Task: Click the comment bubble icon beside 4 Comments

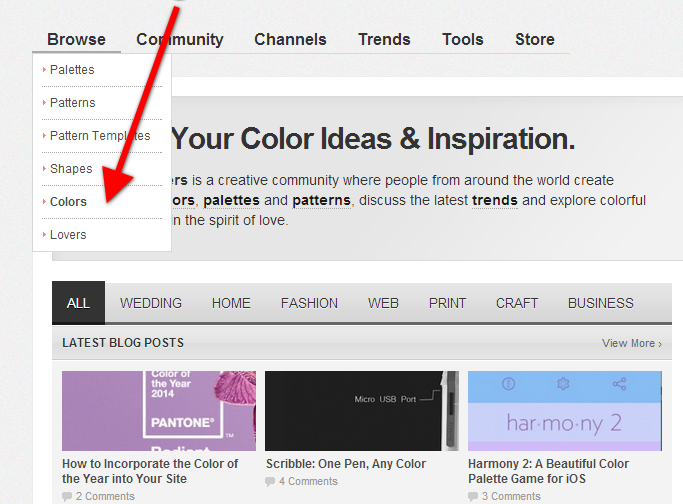Action: (x=271, y=481)
